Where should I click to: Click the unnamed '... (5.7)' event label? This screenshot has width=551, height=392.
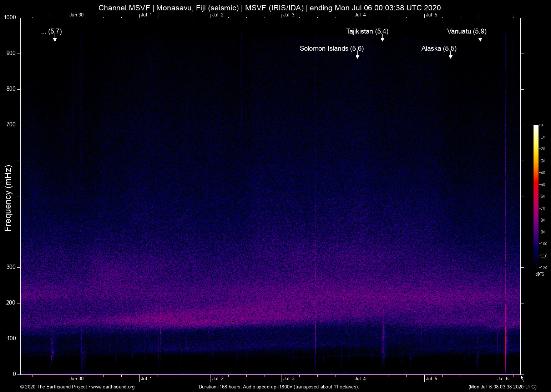pyautogui.click(x=52, y=31)
